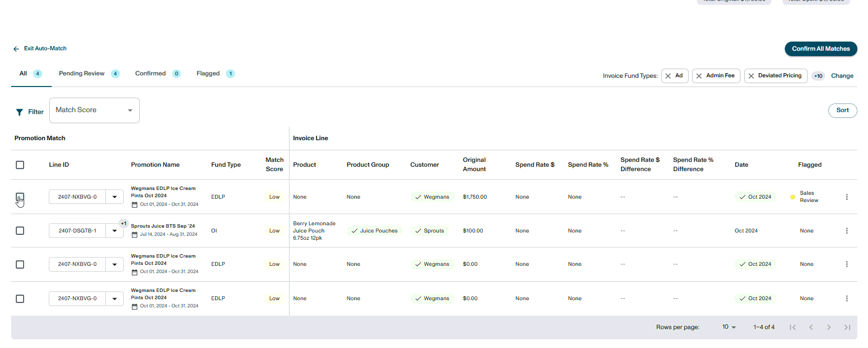
Task: Open row actions menu for Sprouts row
Action: [x=847, y=231]
